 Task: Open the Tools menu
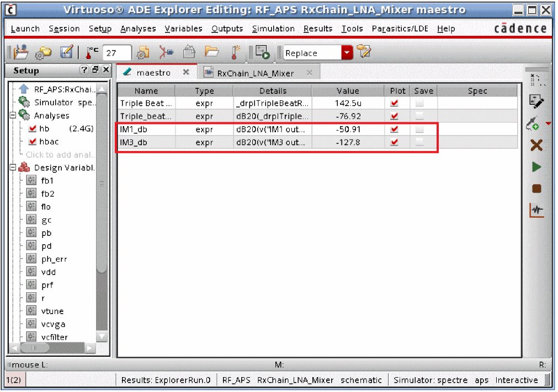(352, 29)
